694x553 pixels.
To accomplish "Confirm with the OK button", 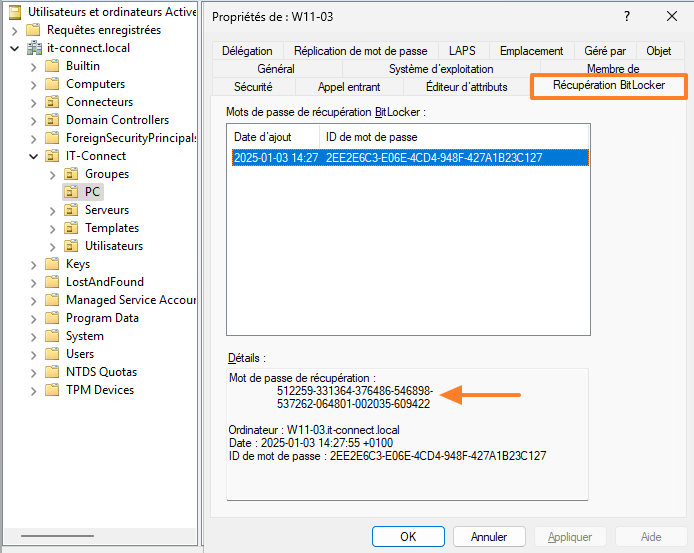I will click(x=408, y=537).
